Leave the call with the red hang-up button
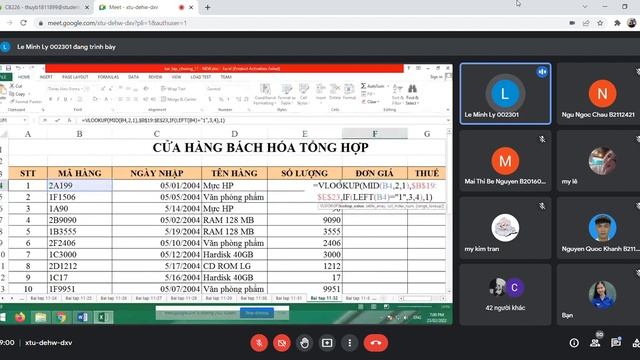The width and height of the screenshot is (640, 360). [376, 343]
